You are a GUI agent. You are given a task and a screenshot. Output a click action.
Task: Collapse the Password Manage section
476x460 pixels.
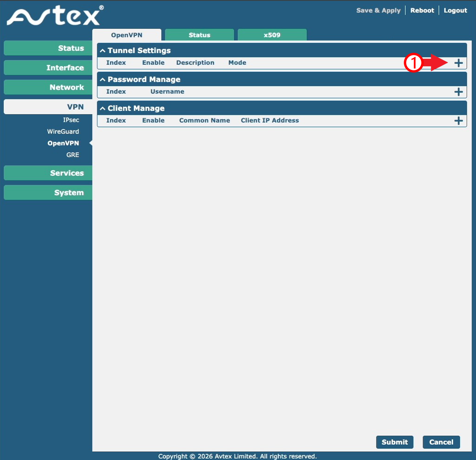pyautogui.click(x=103, y=80)
